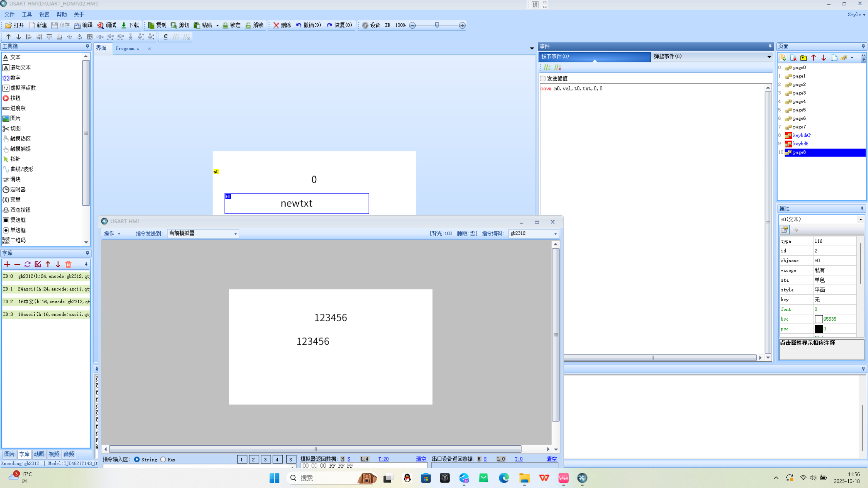
Task: Expand the t0(文本) component selector dropdown
Action: coord(860,219)
